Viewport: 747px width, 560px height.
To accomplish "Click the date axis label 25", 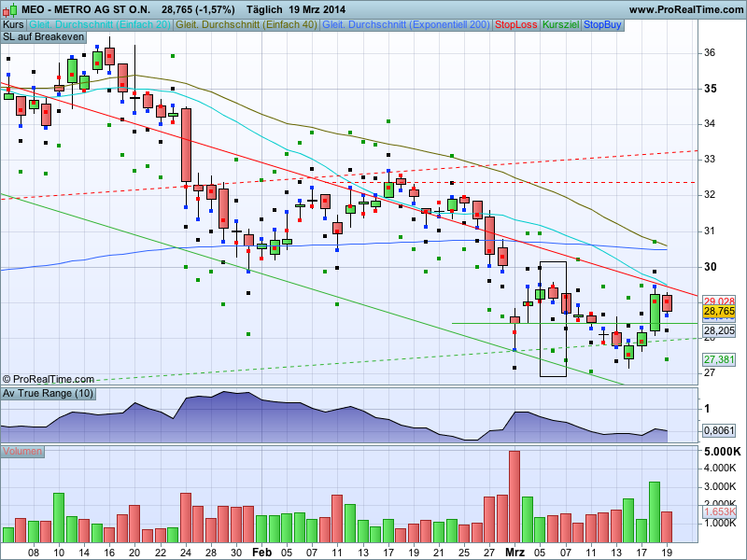I will (464, 553).
